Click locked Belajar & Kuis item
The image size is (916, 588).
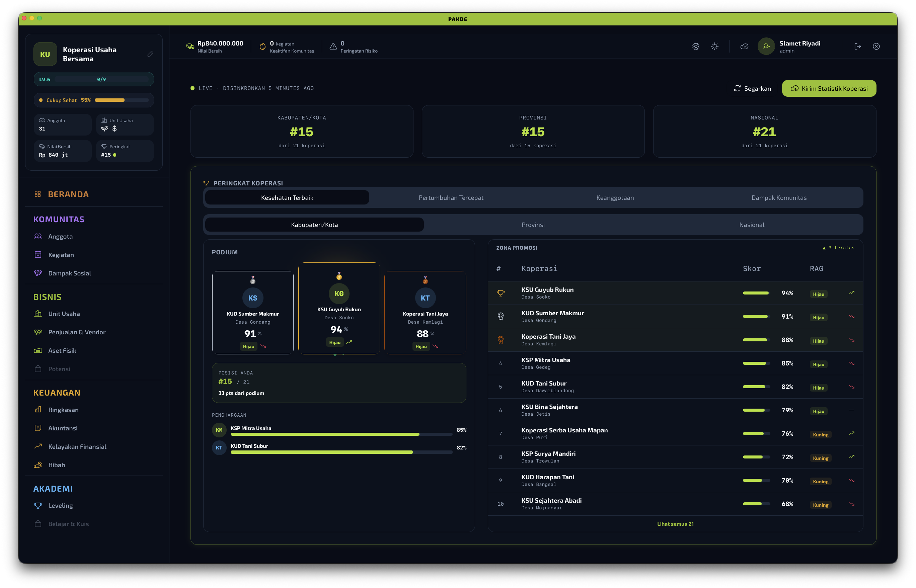(x=94, y=524)
